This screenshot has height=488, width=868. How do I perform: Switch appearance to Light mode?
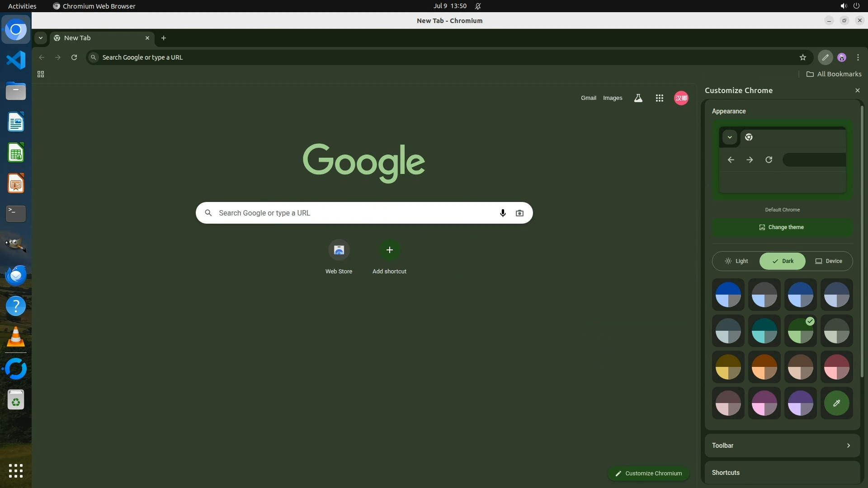[736, 261]
